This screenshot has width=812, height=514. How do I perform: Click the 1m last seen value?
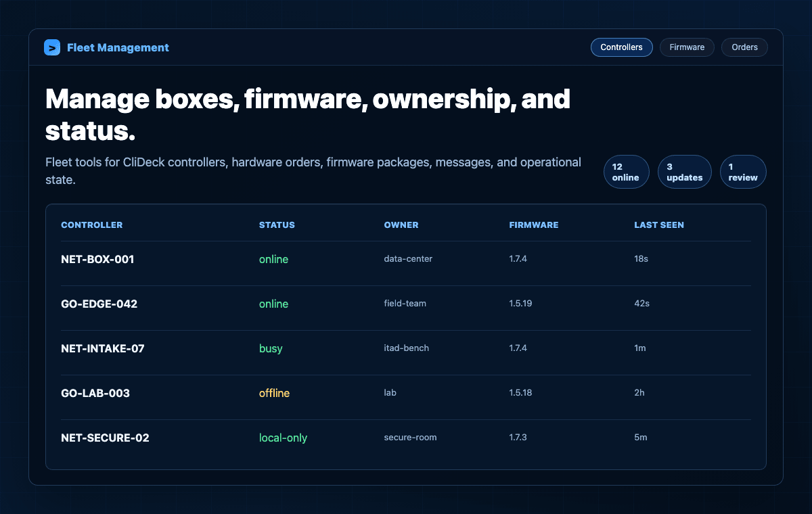click(x=640, y=348)
